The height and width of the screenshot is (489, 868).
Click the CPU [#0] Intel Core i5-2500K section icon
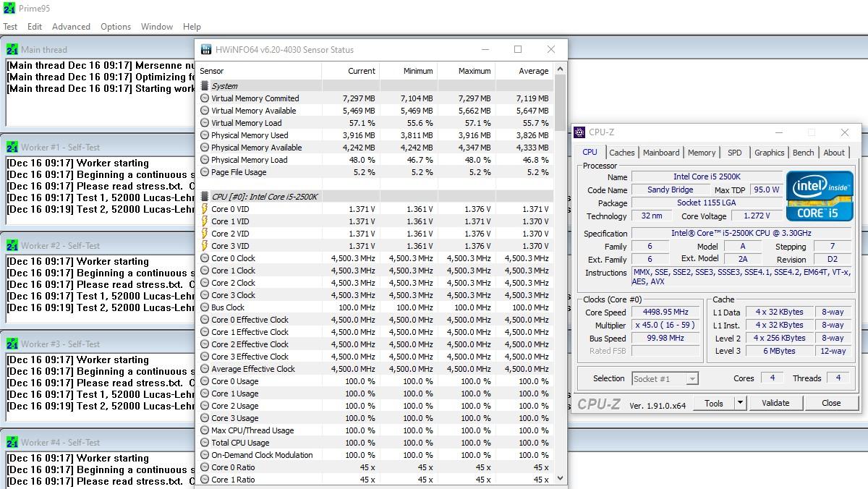(x=205, y=197)
